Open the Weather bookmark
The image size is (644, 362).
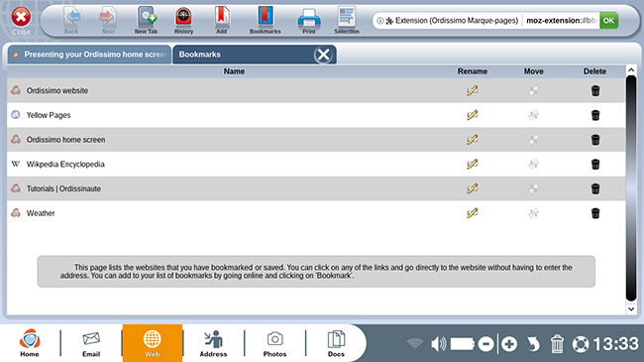(x=41, y=213)
